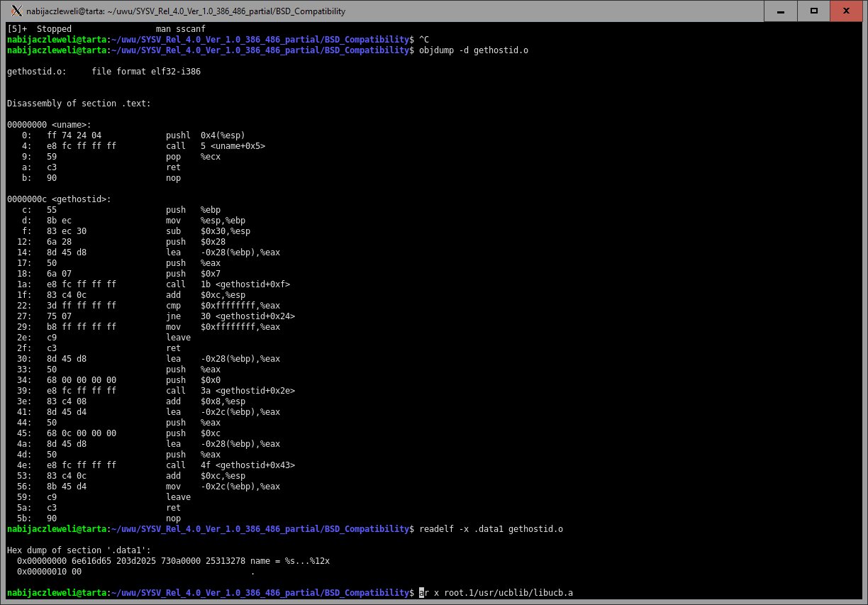The height and width of the screenshot is (605, 868).
Task: Minimize the terminal window
Action: click(x=783, y=11)
